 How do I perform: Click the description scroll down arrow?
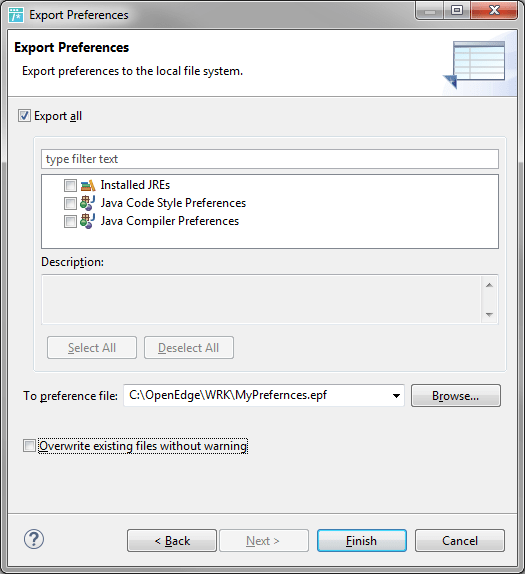coord(489,314)
